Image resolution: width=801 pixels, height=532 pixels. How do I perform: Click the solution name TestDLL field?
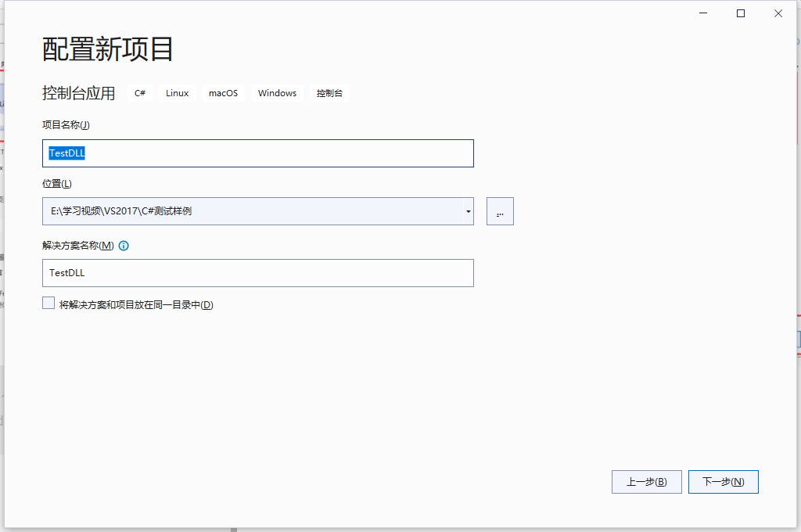(258, 273)
